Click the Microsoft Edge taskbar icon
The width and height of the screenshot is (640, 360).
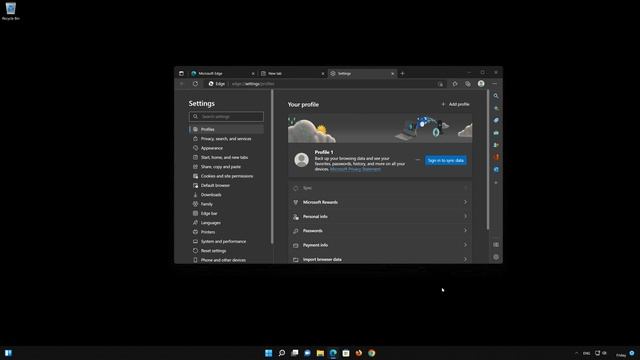pos(333,353)
